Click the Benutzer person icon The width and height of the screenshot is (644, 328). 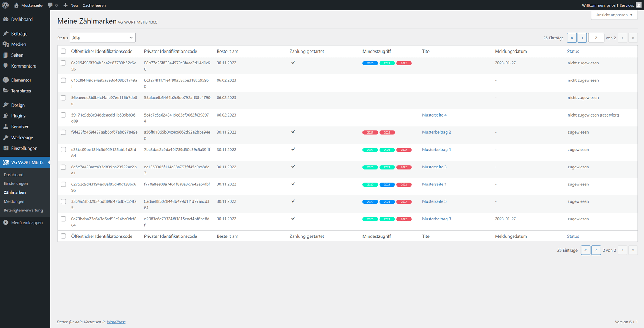[6, 127]
